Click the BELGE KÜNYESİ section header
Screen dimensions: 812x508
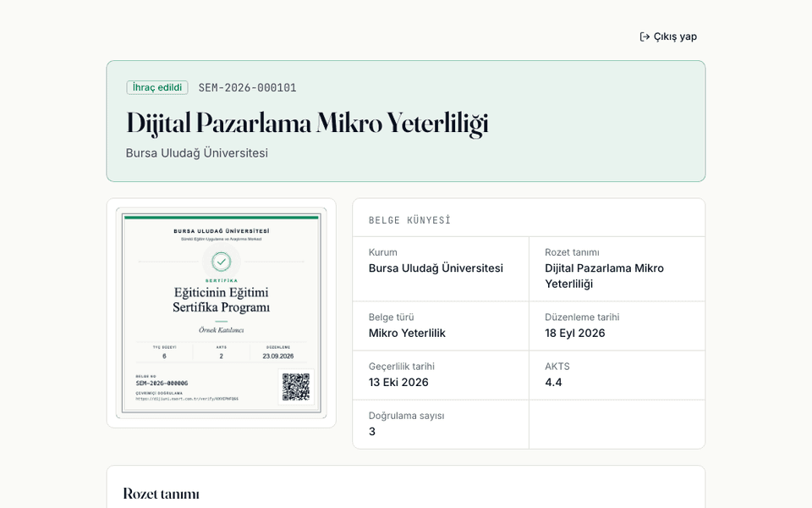click(409, 220)
